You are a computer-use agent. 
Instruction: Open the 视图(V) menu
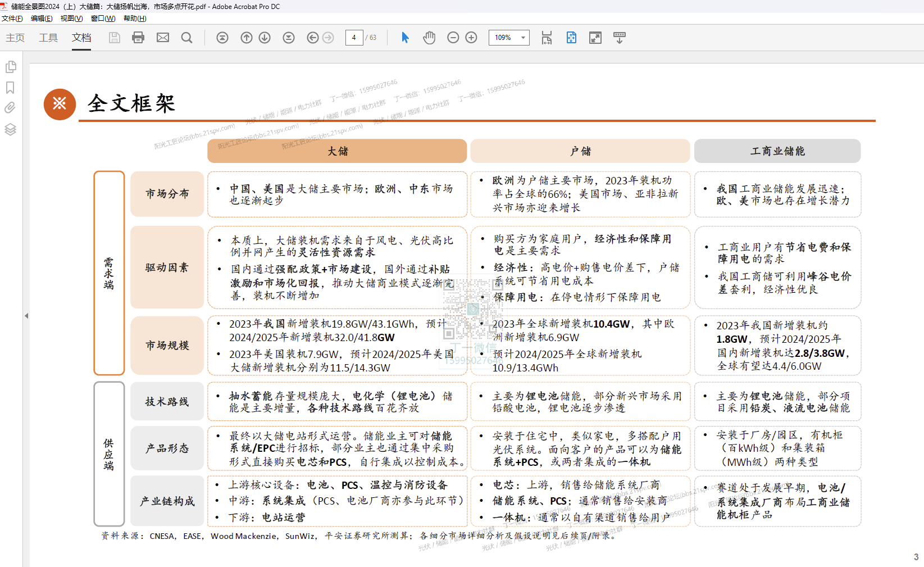pyautogui.click(x=71, y=19)
